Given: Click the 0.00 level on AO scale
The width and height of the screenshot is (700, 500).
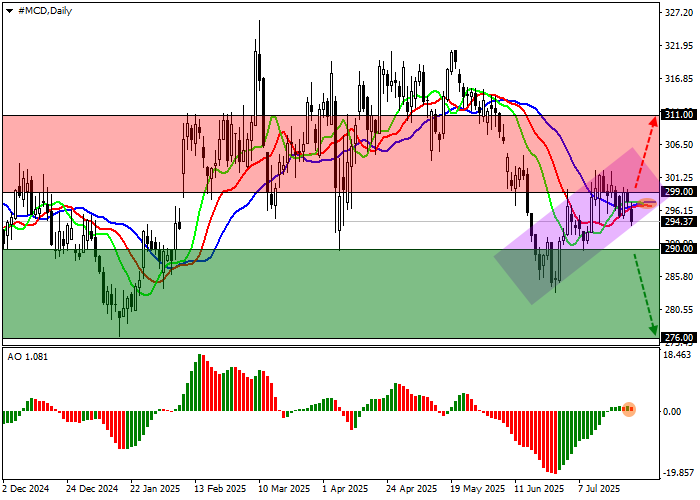Looking at the screenshot, I should [x=677, y=411].
